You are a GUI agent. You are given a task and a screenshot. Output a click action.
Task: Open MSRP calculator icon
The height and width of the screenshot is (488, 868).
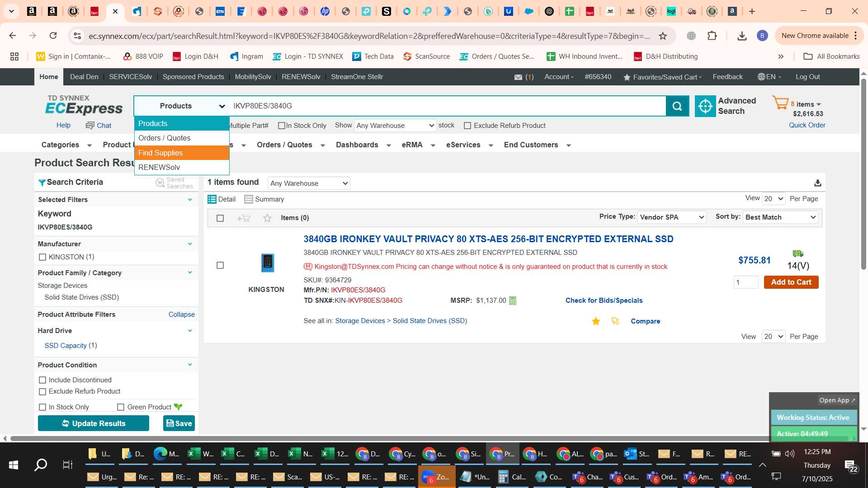[513, 300]
